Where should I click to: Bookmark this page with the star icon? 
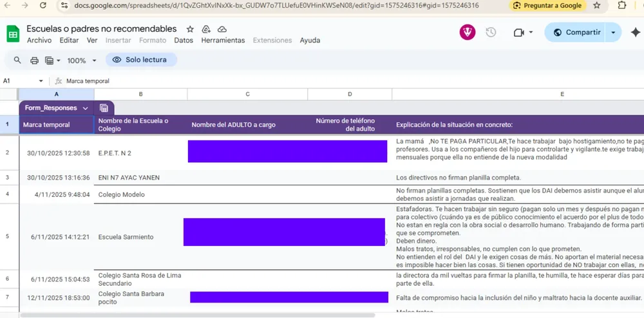pyautogui.click(x=597, y=5)
